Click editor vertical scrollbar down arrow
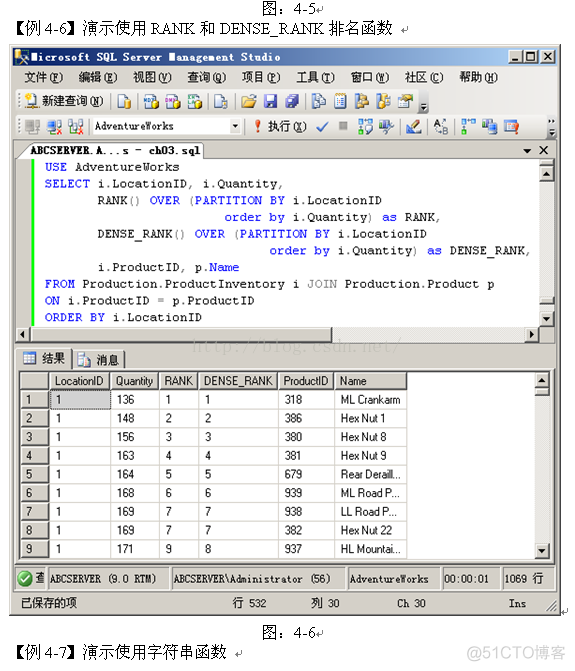575x671 pixels. (546, 318)
